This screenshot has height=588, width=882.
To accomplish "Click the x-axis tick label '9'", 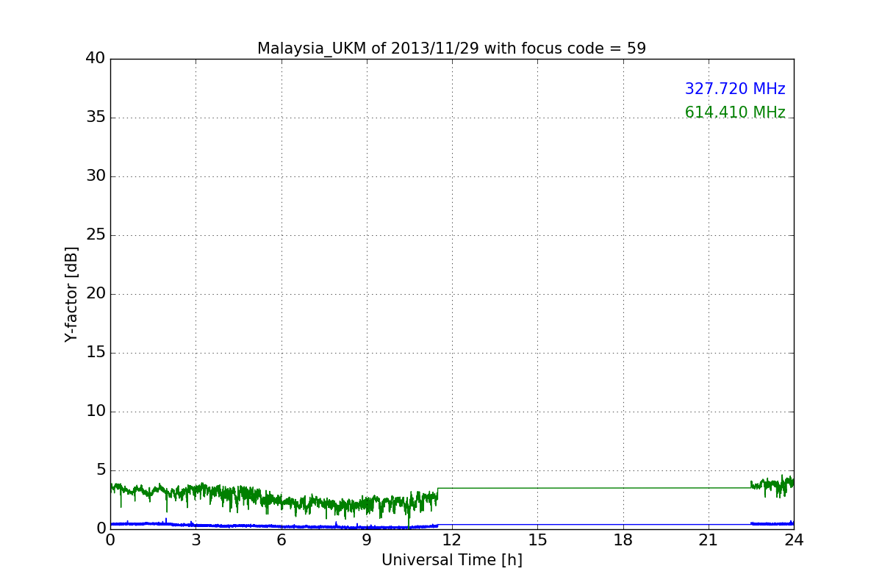I will click(367, 540).
